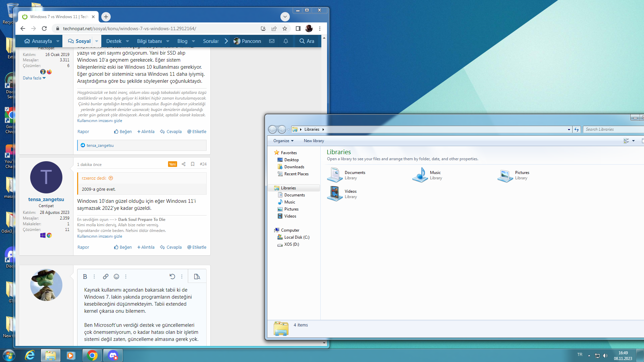Expand the Destek menu dropdown arrow
This screenshot has height=362, width=644.
pos(127,41)
